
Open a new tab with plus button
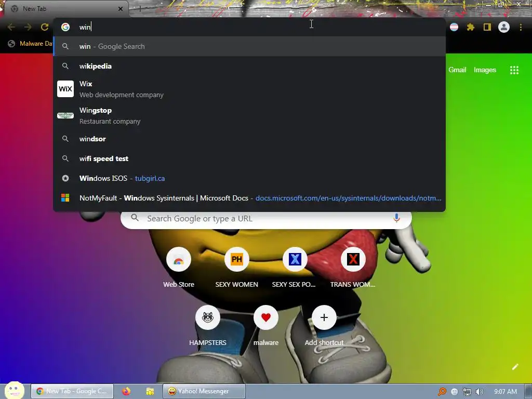(139, 9)
